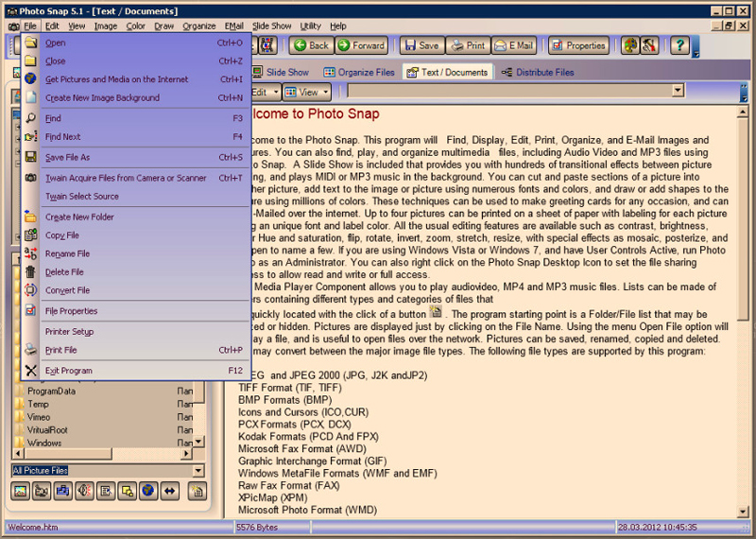Screen dimensions: 756x539
Task: Open the Distribute Files tab
Action: point(538,72)
